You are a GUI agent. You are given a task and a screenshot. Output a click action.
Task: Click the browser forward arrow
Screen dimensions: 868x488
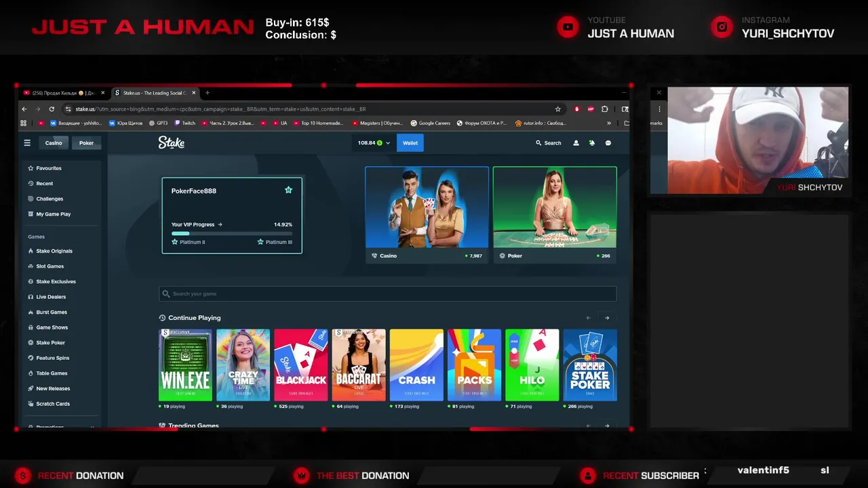click(x=38, y=108)
